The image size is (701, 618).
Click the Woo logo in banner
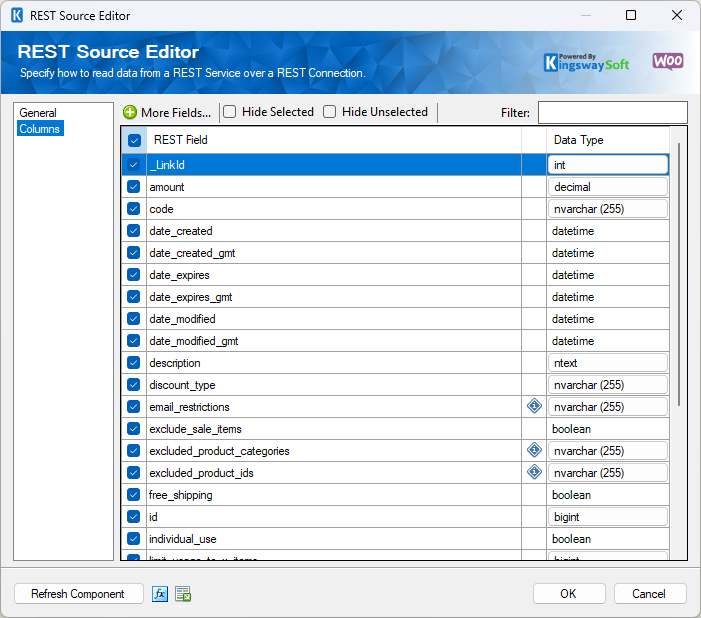[x=668, y=61]
